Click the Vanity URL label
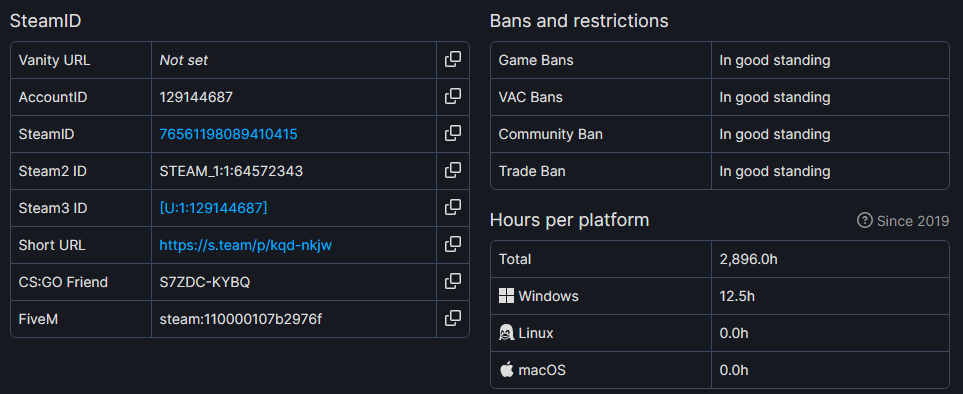Screen dimensions: 963x394 (x=55, y=60)
